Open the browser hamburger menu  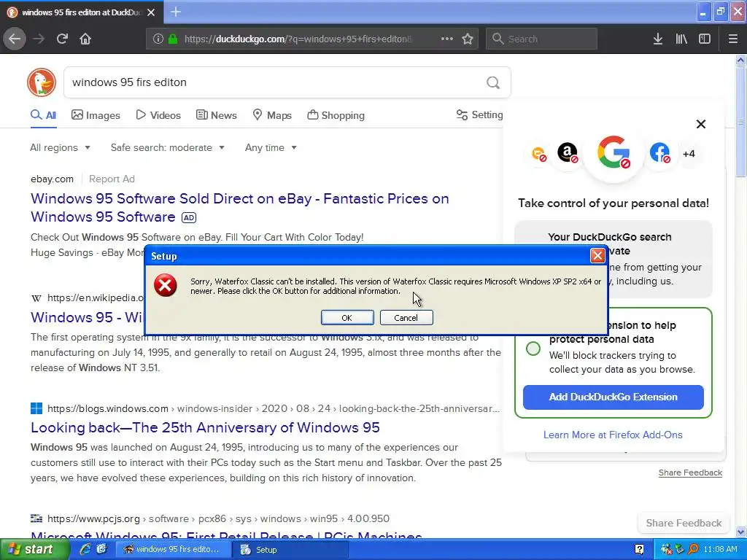tap(732, 39)
